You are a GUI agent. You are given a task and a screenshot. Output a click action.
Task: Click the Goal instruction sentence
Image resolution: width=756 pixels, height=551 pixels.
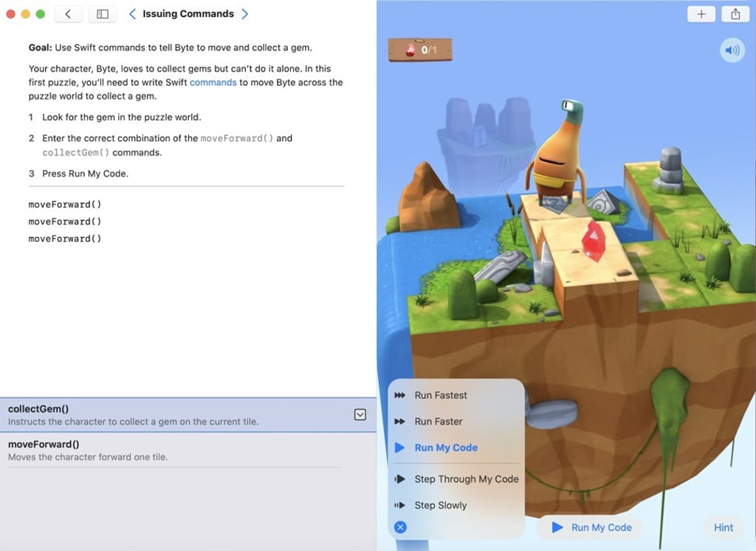click(x=171, y=48)
